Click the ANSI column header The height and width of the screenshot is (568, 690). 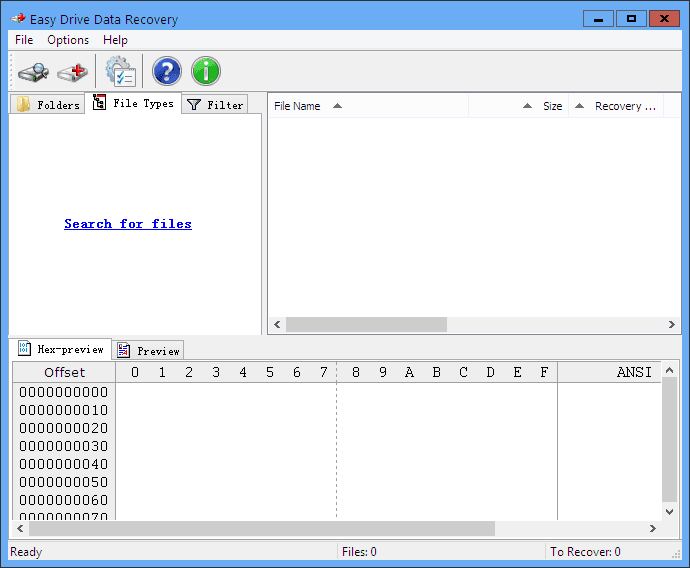pyautogui.click(x=609, y=372)
